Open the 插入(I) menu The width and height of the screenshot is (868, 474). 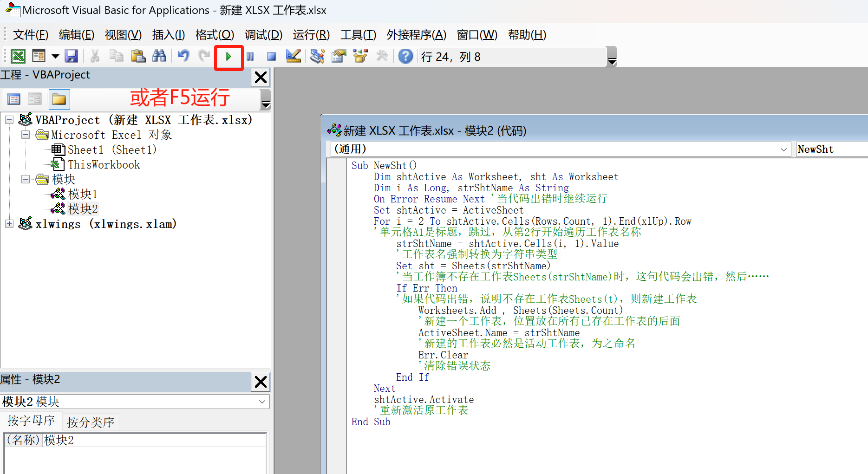[169, 35]
